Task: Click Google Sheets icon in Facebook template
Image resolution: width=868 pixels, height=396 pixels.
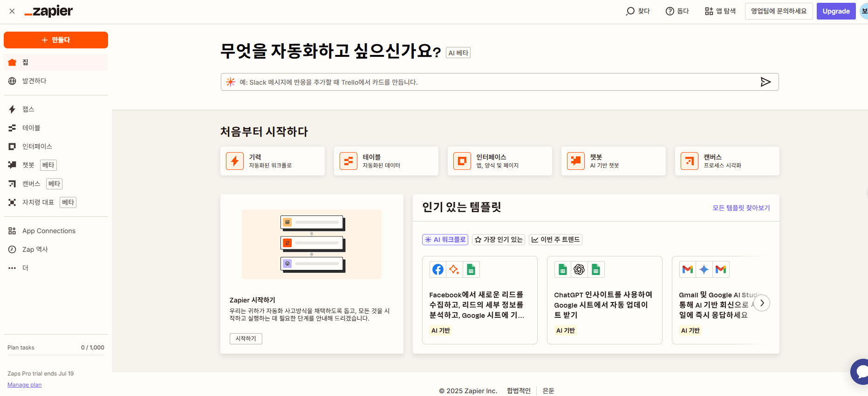Action: pos(471,269)
